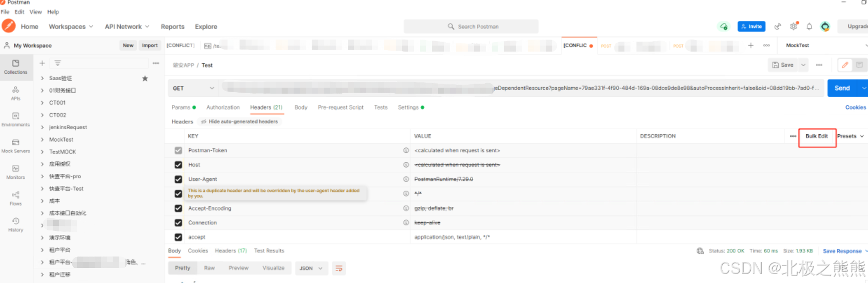Click info icon in Host row
This screenshot has width=868, height=283.
(x=406, y=165)
